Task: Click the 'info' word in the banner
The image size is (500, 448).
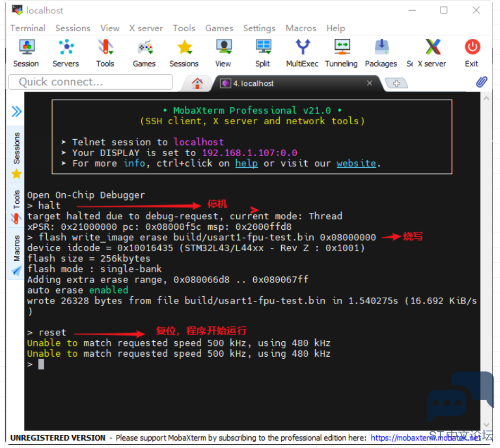Action: [134, 163]
